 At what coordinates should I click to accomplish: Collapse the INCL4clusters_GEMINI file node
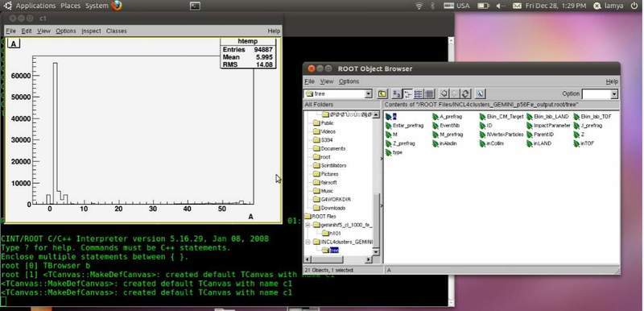[307, 242]
